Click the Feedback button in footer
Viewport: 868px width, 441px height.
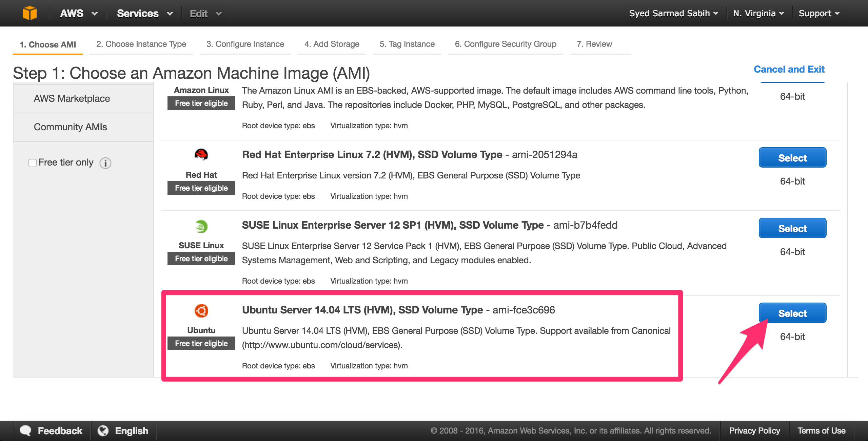[x=52, y=431]
